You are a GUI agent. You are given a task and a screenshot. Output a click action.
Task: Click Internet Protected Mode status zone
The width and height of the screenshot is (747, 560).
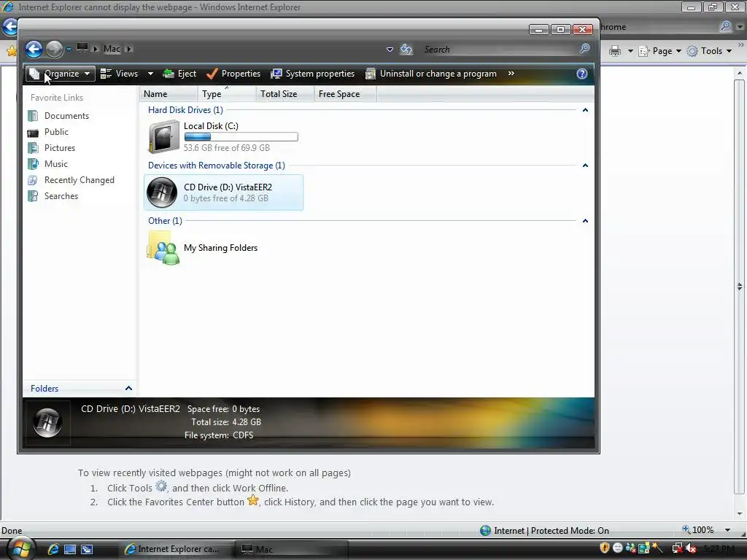tap(544, 531)
